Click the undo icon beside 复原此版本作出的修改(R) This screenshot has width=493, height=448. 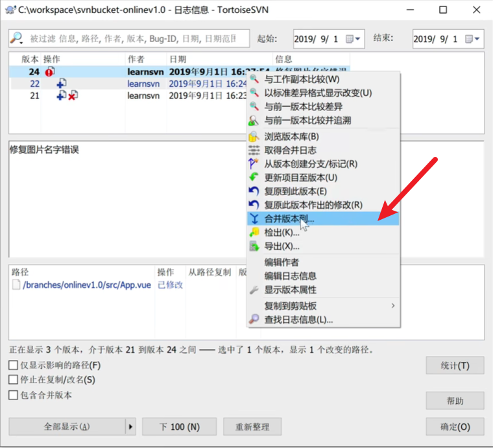click(x=254, y=205)
